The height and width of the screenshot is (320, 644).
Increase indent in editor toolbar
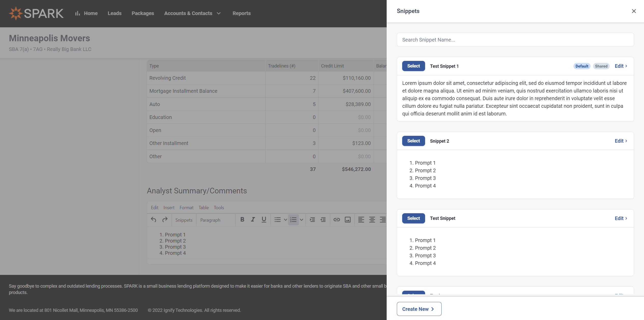(x=312, y=220)
